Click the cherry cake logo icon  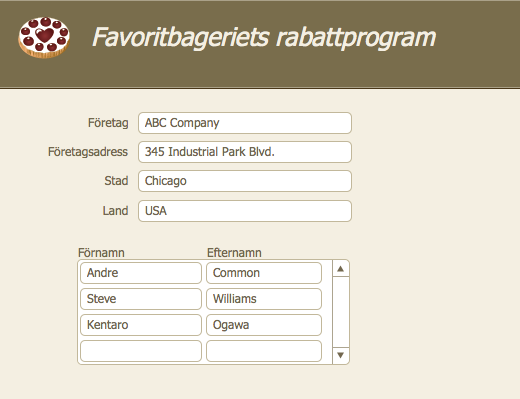pos(44,37)
